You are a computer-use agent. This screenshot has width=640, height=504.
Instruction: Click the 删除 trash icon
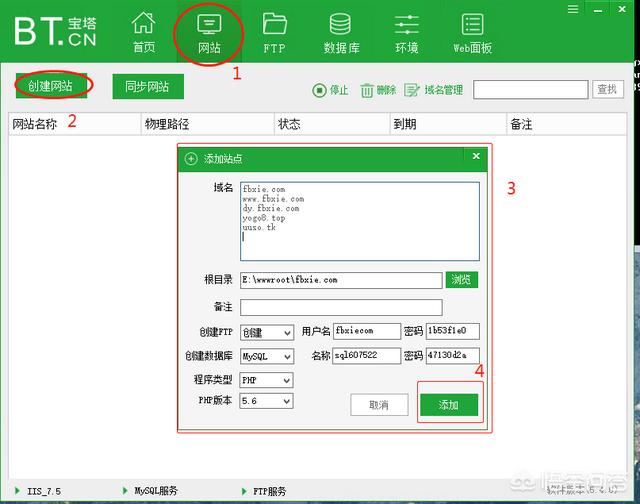367,90
